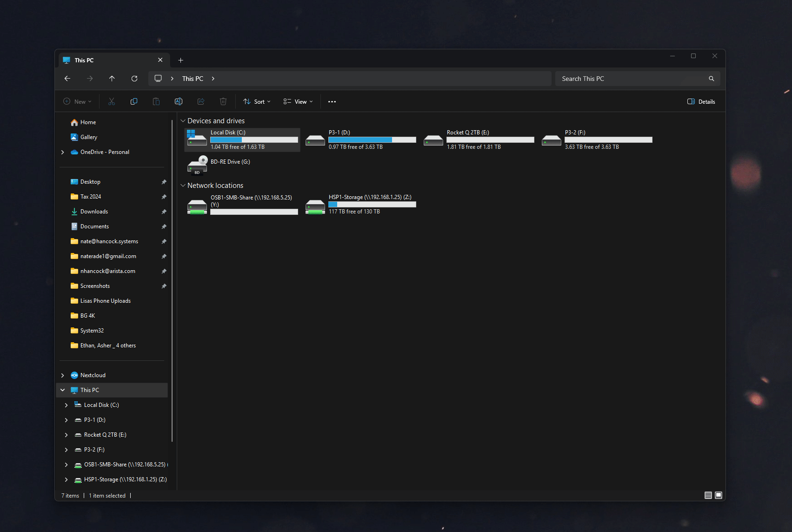Open the See more ellipsis menu
This screenshot has width=792, height=532.
(332, 101)
